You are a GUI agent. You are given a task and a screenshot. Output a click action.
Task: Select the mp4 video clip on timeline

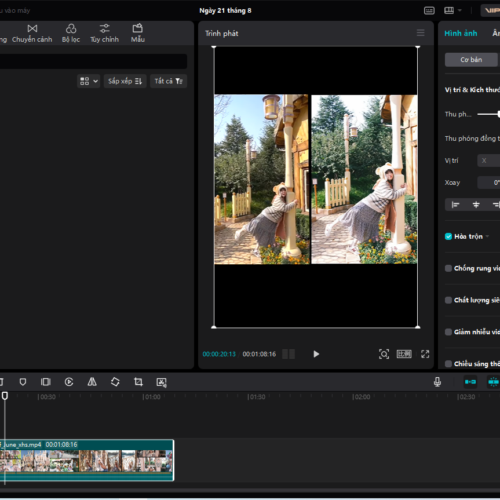tap(87, 460)
